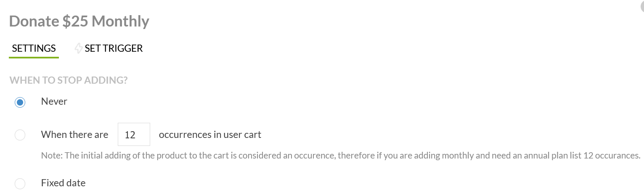The width and height of the screenshot is (644, 193).
Task: Click the 'WHEN TO STOP ADDING?' heading
Action: click(69, 80)
